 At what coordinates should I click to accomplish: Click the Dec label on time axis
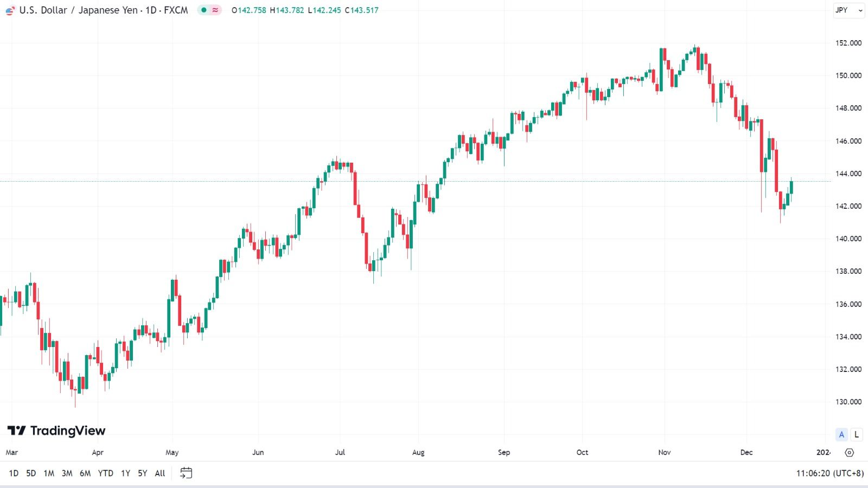[x=746, y=452]
